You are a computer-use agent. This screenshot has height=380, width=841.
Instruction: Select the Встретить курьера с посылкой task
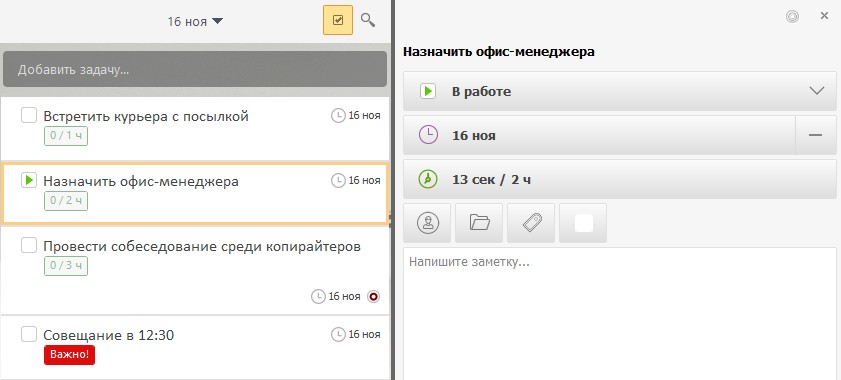195,129
